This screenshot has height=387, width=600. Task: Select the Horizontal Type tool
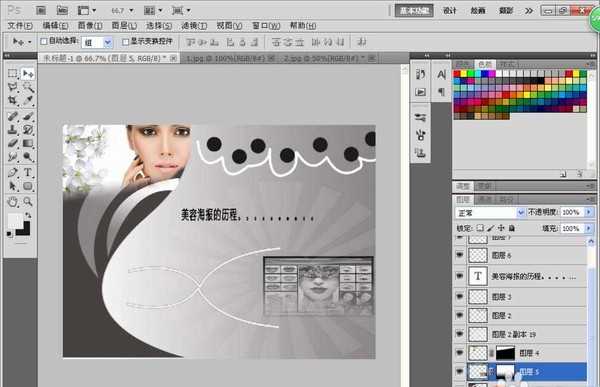coord(28,172)
